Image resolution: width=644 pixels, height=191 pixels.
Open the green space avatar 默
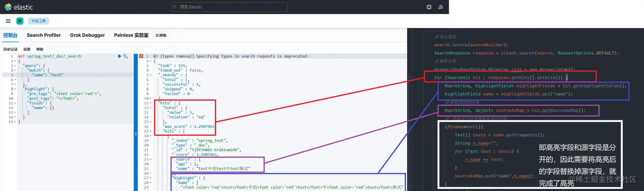coord(20,21)
